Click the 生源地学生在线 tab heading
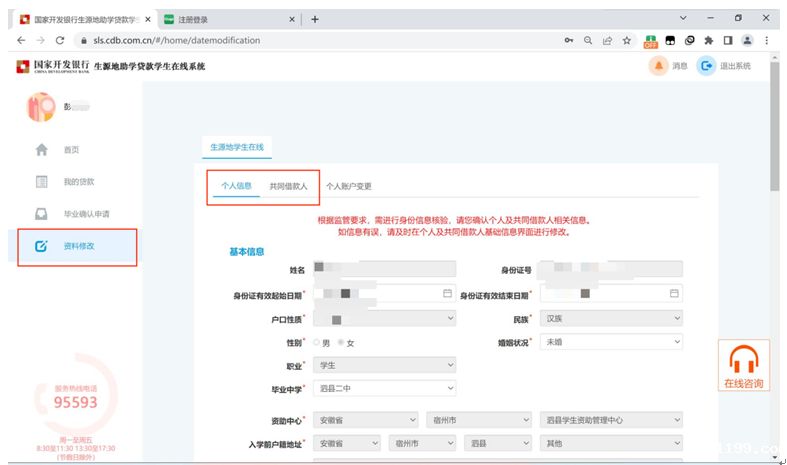The image size is (787, 465). 237,147
